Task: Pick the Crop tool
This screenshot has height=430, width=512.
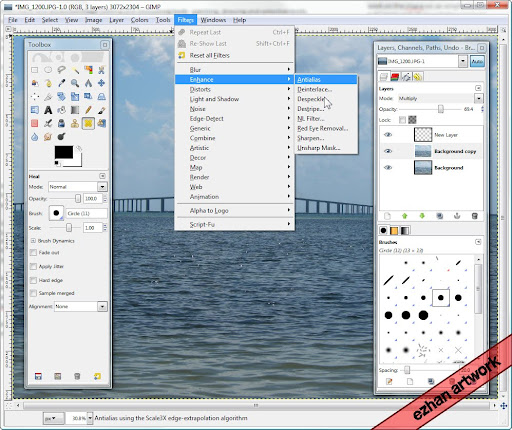Action: pyautogui.click(x=48, y=97)
